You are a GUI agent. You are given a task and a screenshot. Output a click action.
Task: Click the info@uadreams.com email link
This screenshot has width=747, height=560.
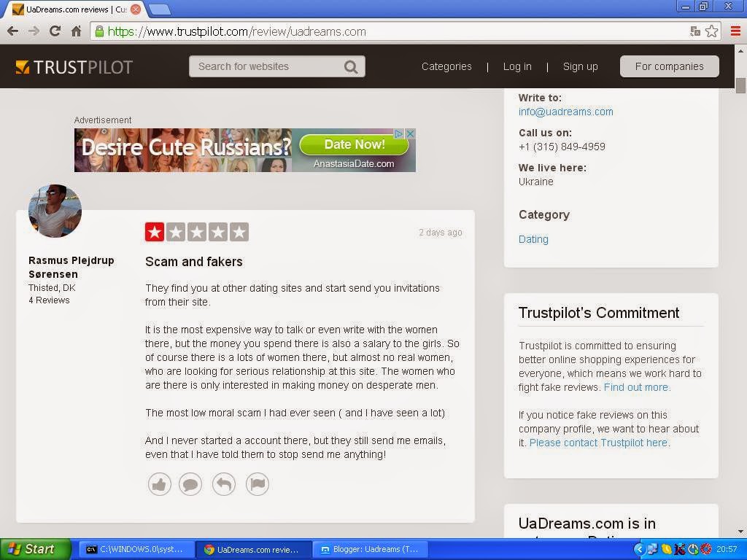565,112
